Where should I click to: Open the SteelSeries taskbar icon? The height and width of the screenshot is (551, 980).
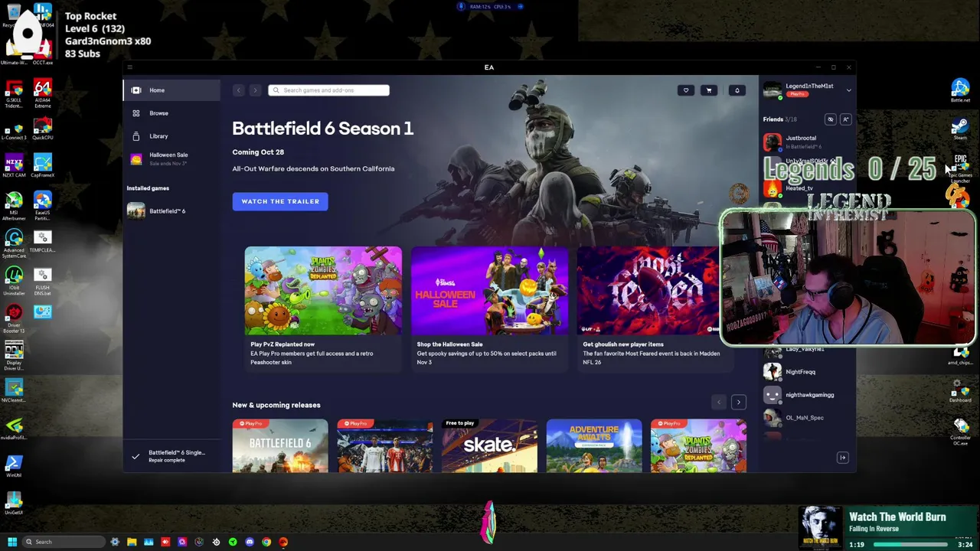pyautogui.click(x=216, y=542)
